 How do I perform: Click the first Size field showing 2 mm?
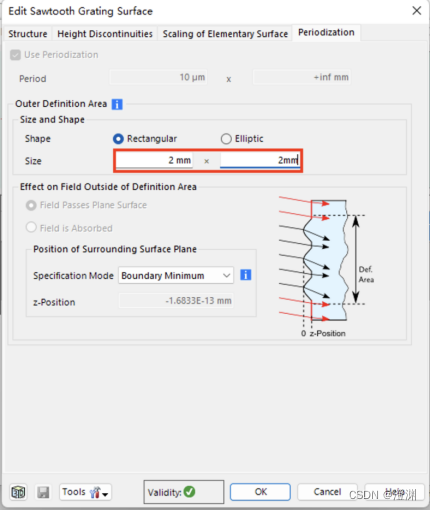point(154,160)
